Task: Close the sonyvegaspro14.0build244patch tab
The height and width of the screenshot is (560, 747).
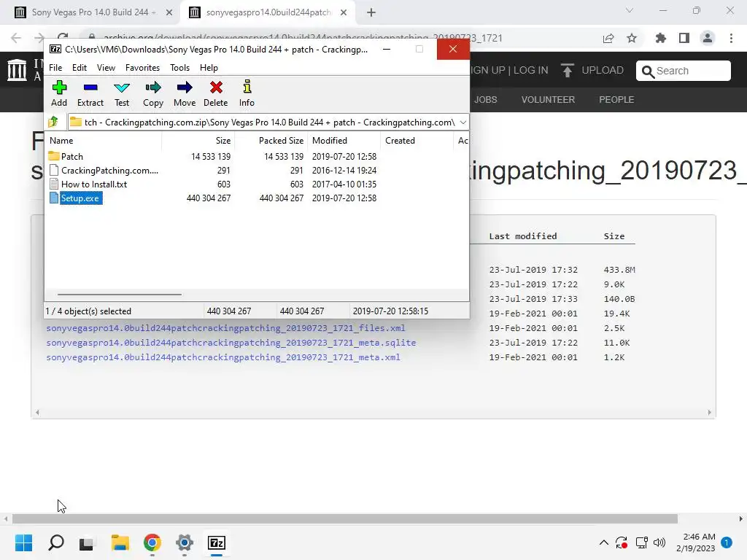Action: pos(344,13)
